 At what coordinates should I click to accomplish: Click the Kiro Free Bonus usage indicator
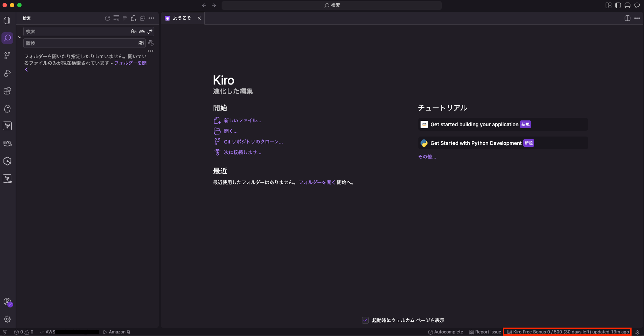[567, 332]
